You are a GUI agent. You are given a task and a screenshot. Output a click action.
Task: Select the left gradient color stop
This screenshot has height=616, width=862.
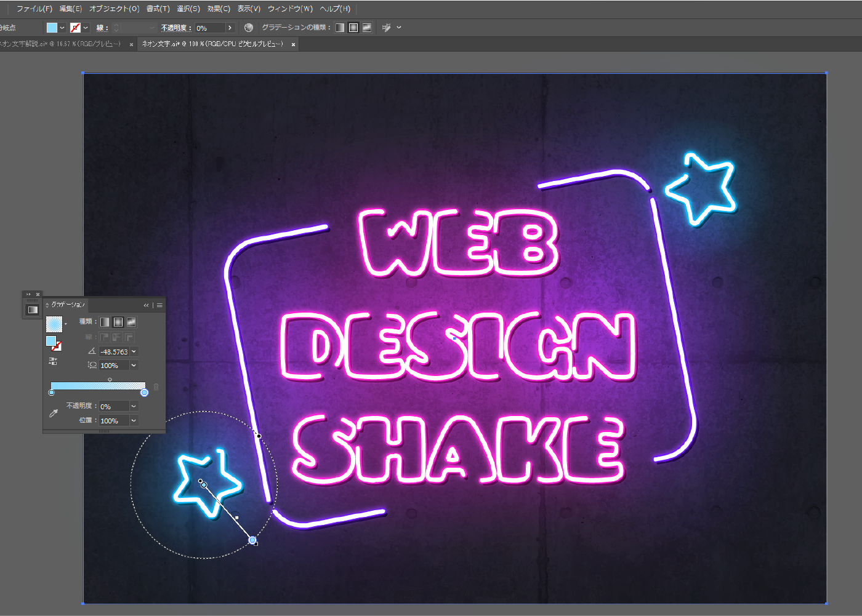click(x=52, y=393)
